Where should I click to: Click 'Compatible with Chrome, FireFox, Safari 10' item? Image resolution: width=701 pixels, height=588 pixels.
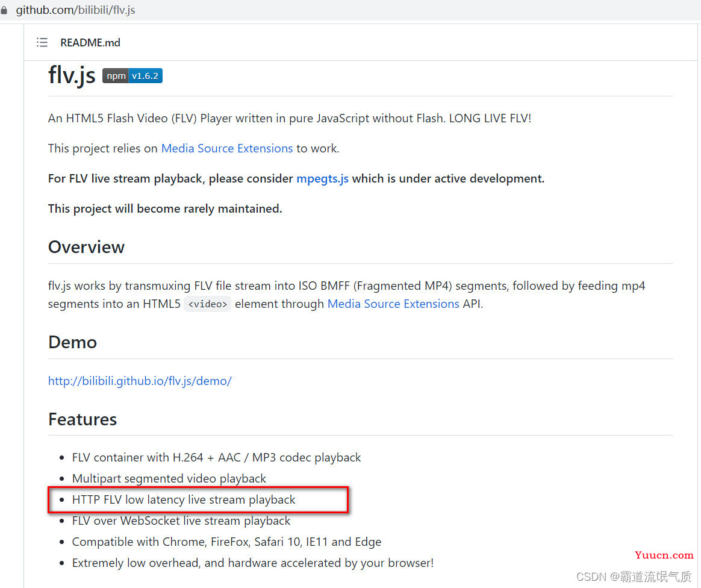(x=226, y=542)
